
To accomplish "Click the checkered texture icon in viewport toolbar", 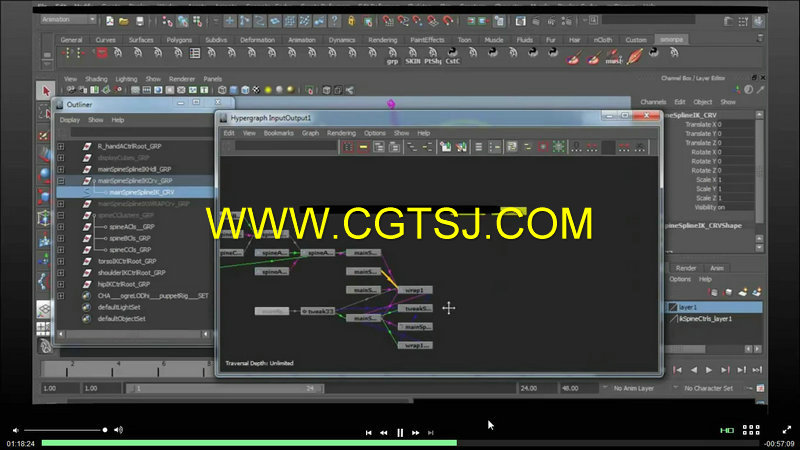I will coord(256,90).
